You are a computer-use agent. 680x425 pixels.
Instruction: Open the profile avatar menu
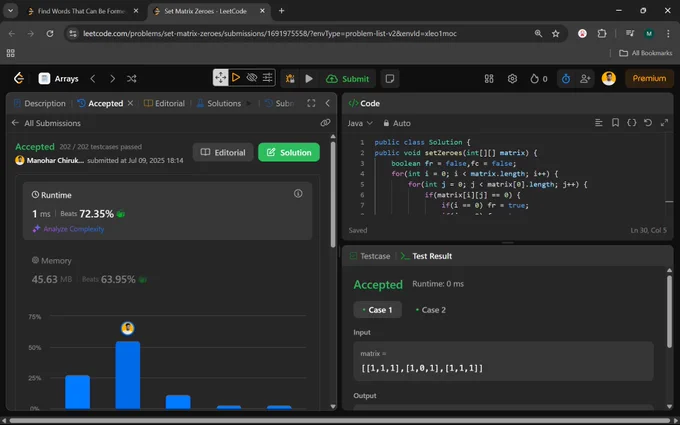click(x=608, y=78)
